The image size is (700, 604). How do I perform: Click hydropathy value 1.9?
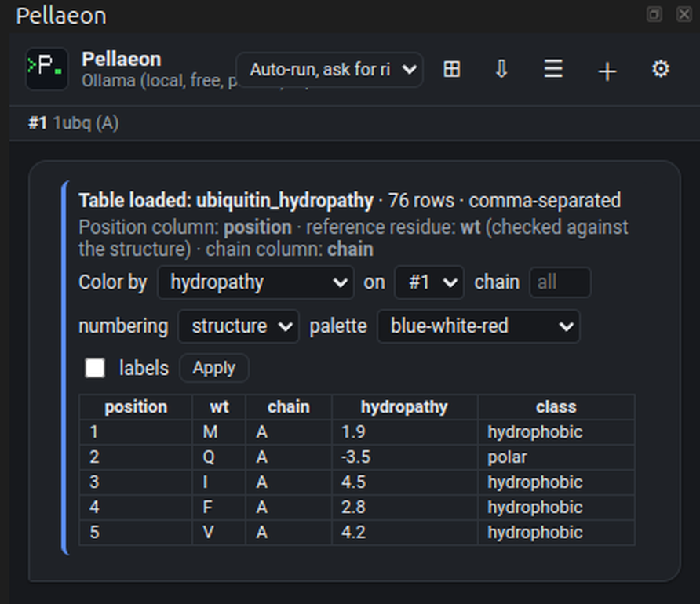tap(353, 431)
